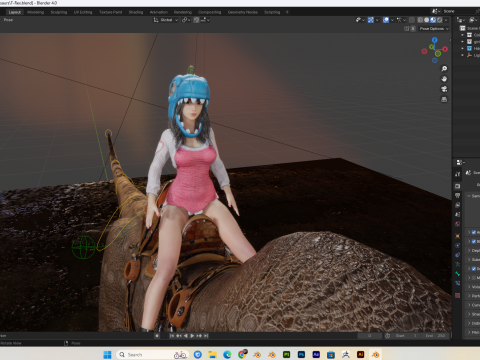This screenshot has width=480, height=360.
Task: Toggle viewport overlays button
Action: pos(386,20)
